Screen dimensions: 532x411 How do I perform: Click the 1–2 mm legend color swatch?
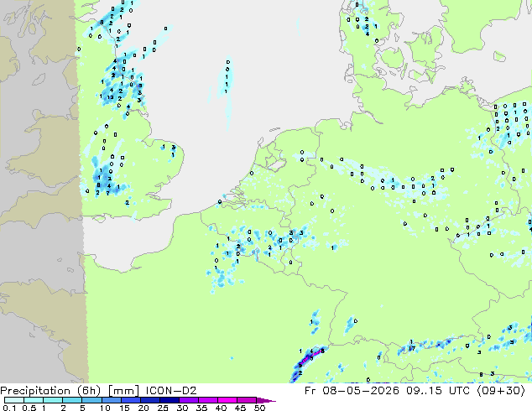[53, 400]
